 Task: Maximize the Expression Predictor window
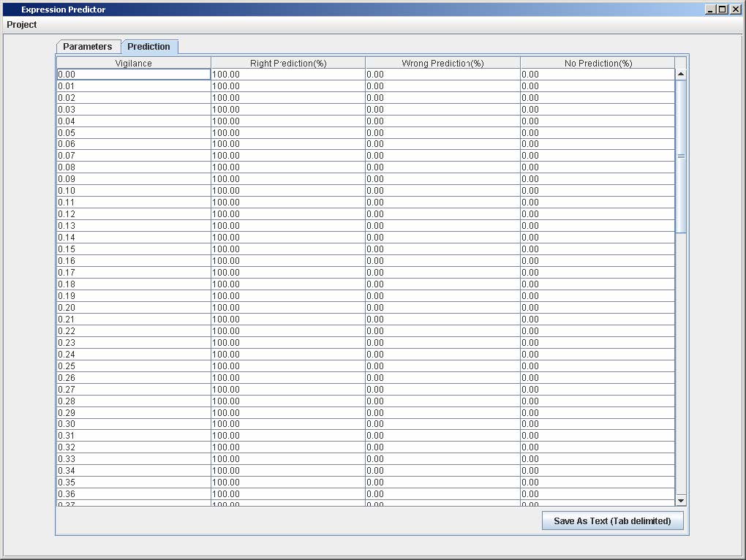pos(723,9)
